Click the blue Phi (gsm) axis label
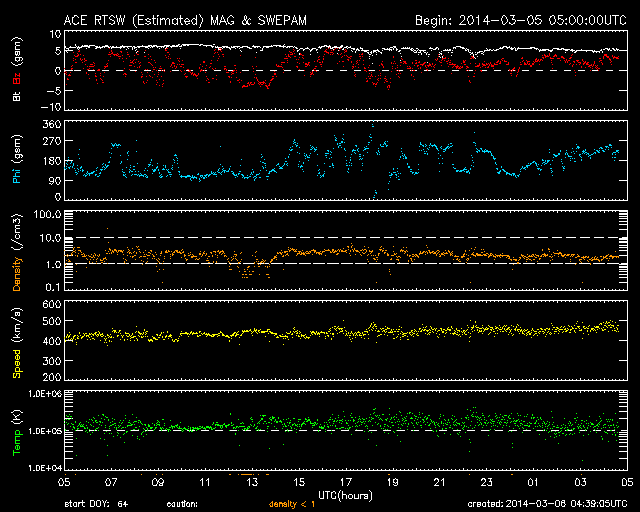Viewport: 640px width, 512px height. [17, 163]
